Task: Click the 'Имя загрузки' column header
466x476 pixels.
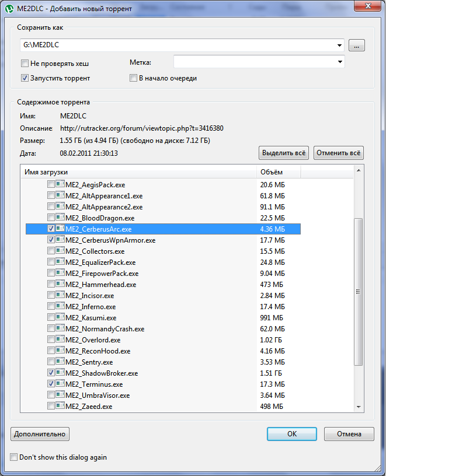Action: click(x=138, y=172)
